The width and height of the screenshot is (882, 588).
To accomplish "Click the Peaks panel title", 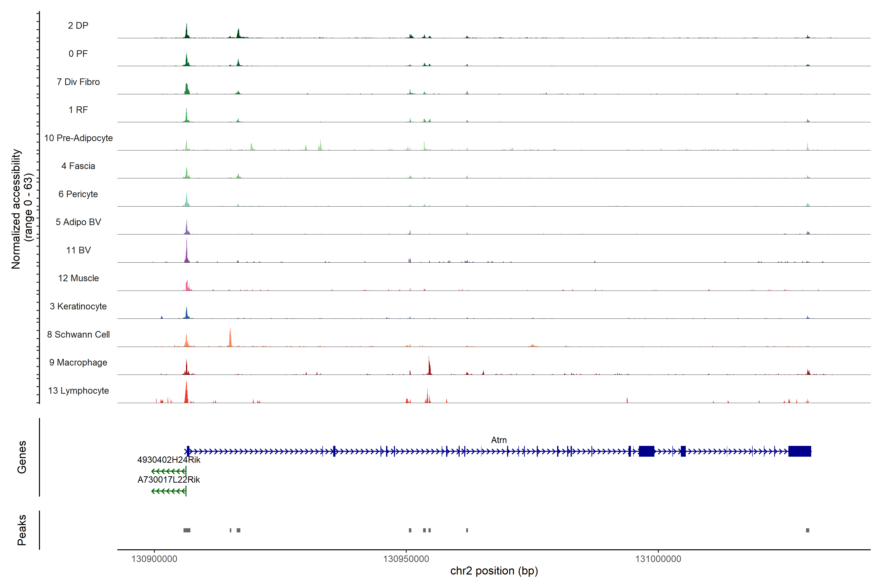I will point(22,530).
